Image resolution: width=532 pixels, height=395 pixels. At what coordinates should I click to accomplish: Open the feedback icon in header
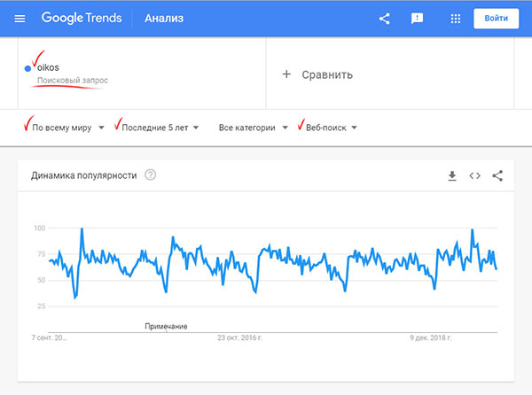[417, 19]
